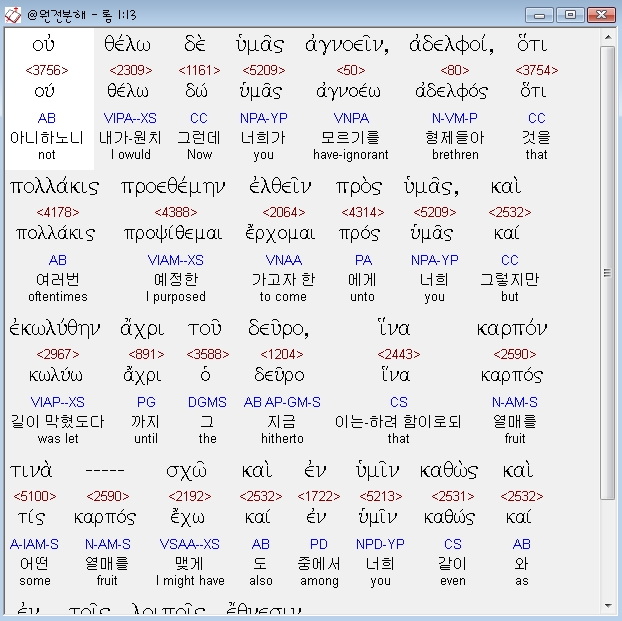Viewport: 622px width, 621px height.
Task: Click the morphology code N-VM-P
Action: tap(455, 118)
